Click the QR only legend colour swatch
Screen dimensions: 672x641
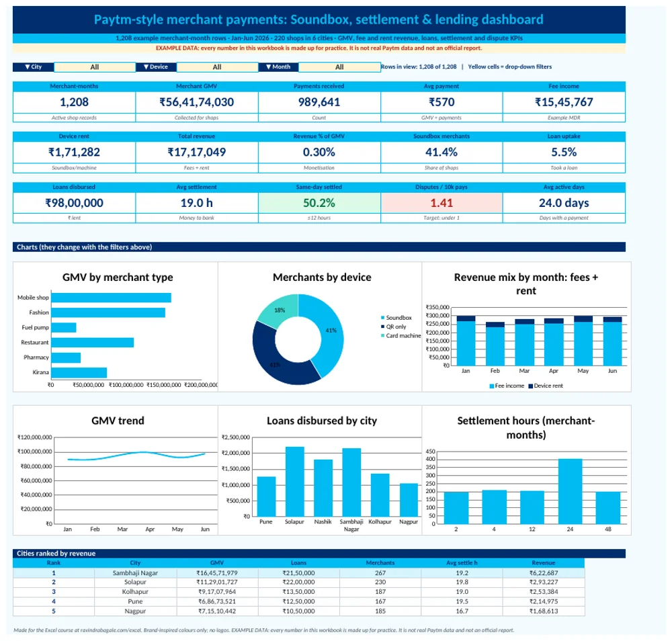pos(382,327)
